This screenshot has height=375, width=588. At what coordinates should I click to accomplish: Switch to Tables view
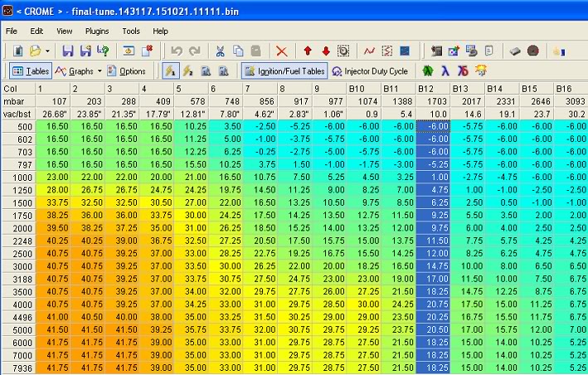coord(31,71)
